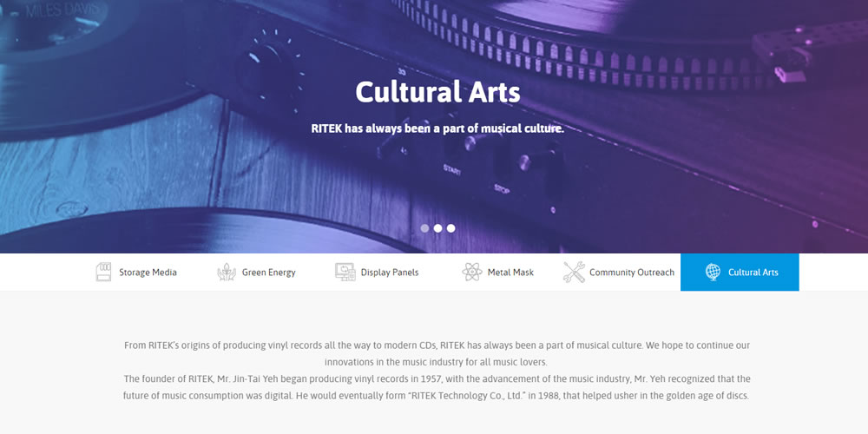Click the paragraph line mentioning modern CDs
The height and width of the screenshot is (434, 868).
point(437,345)
